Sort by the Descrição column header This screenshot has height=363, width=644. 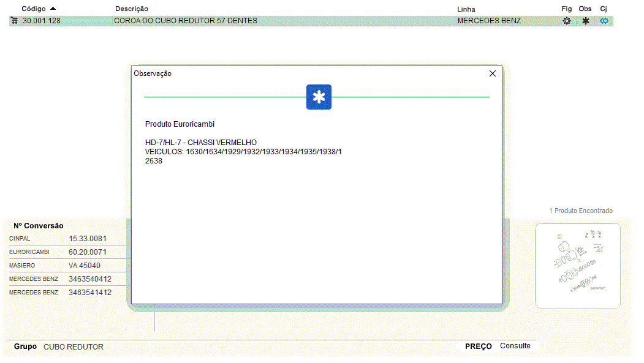[x=132, y=9]
